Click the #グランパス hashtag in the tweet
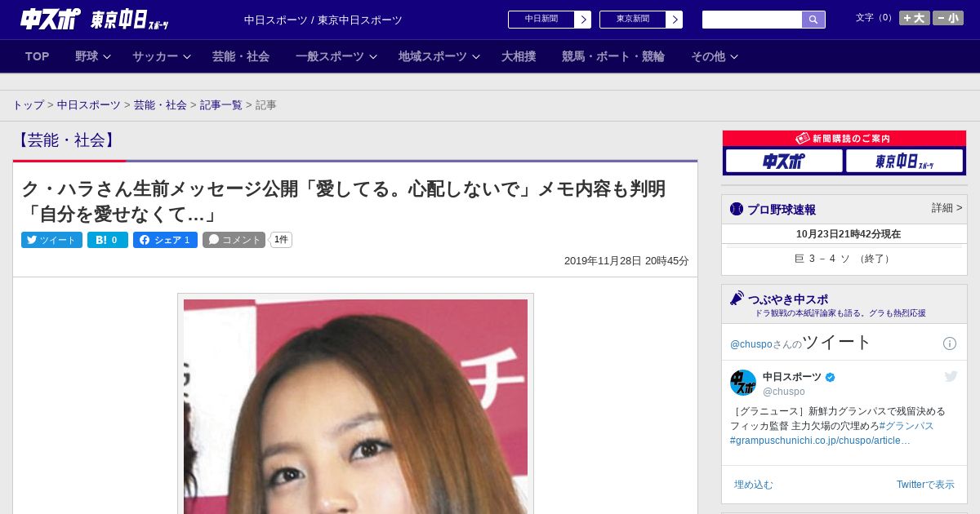980x514 pixels. tap(906, 426)
